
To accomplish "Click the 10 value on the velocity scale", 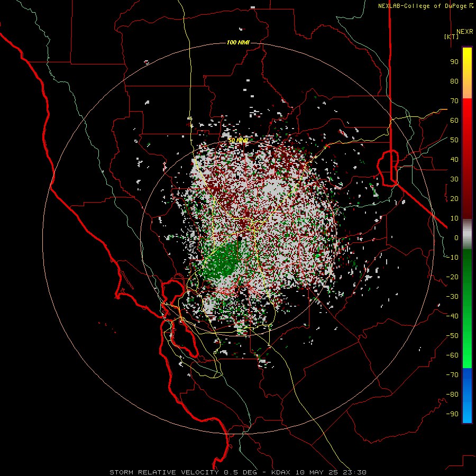I will (454, 218).
